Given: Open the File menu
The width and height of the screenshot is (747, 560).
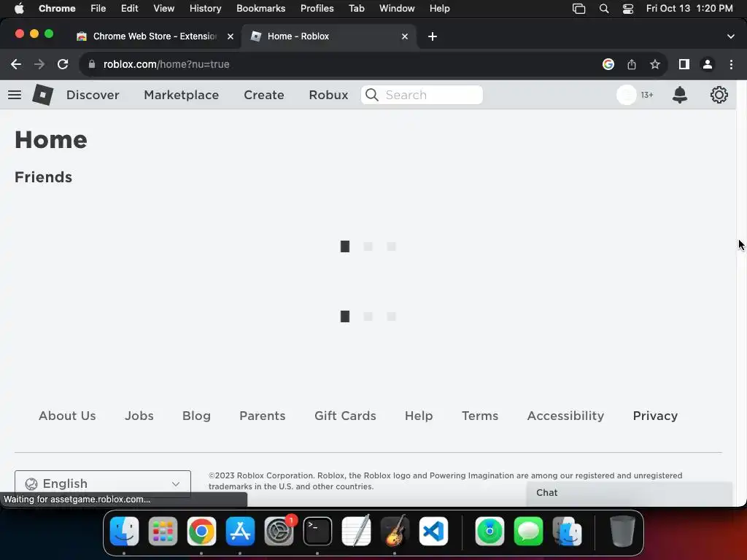Looking at the screenshot, I should pyautogui.click(x=98, y=9).
